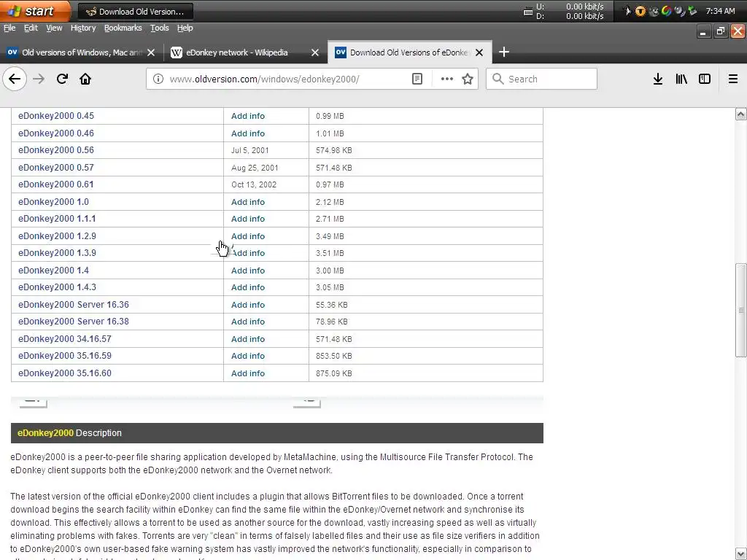Image resolution: width=747 pixels, height=560 pixels.
Task: Click Add info for eDonkey2000 1.4.3
Action: [248, 287]
